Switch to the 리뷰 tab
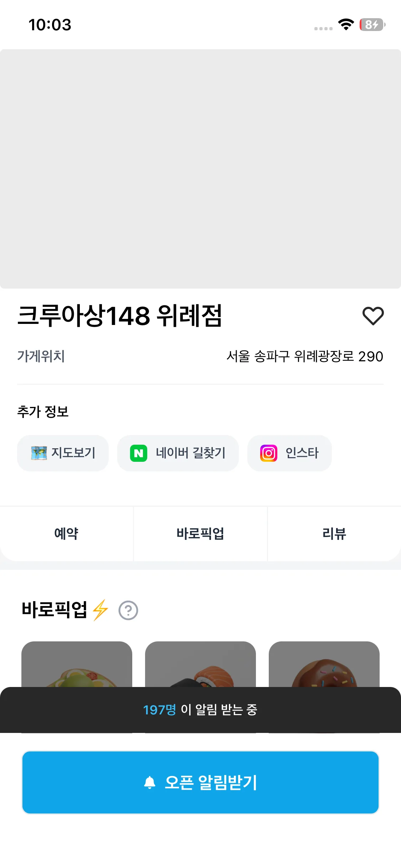This screenshot has width=401, height=868. click(x=334, y=533)
